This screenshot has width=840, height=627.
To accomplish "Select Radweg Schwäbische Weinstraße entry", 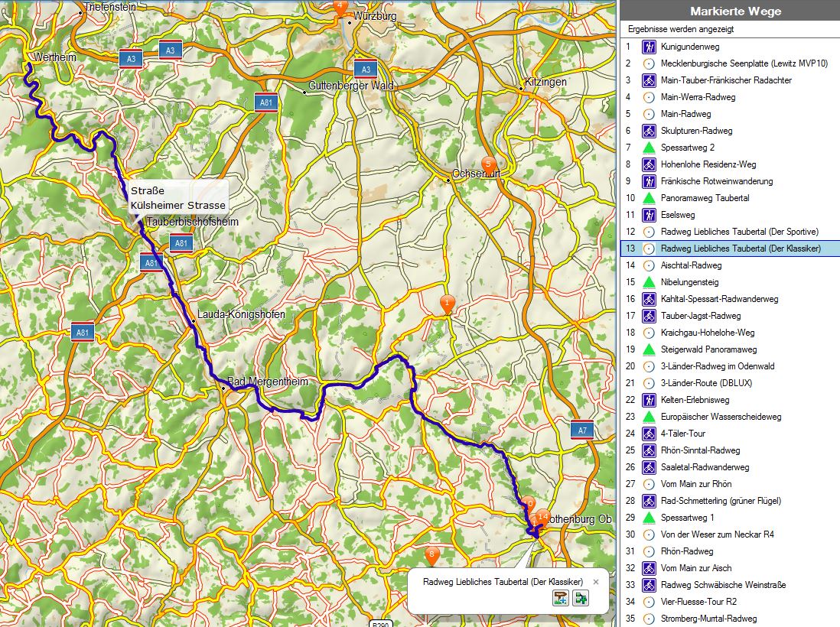I will point(723,585).
